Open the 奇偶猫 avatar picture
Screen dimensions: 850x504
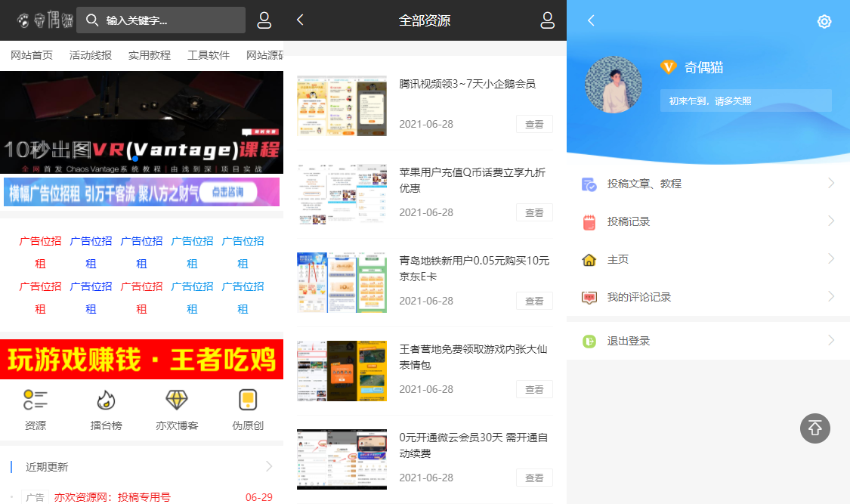613,85
